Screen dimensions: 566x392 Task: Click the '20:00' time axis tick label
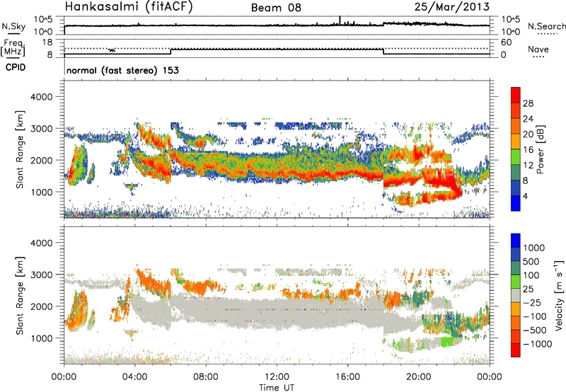[419, 377]
